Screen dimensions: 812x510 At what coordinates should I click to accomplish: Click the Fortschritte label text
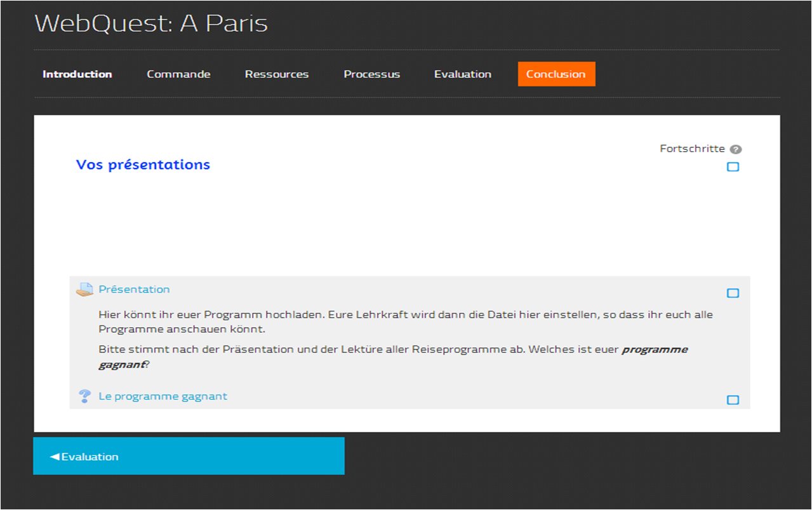click(x=692, y=149)
